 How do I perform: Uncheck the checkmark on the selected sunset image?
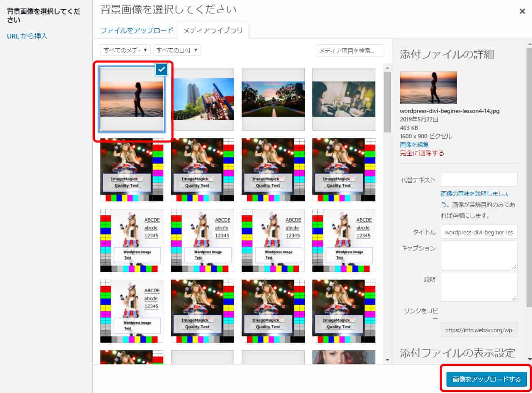tap(161, 70)
